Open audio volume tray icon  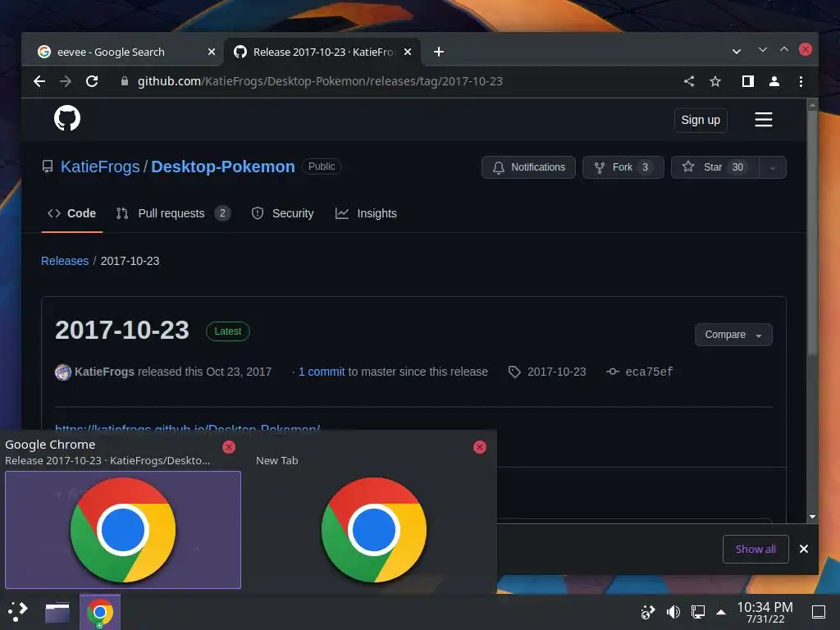(673, 612)
